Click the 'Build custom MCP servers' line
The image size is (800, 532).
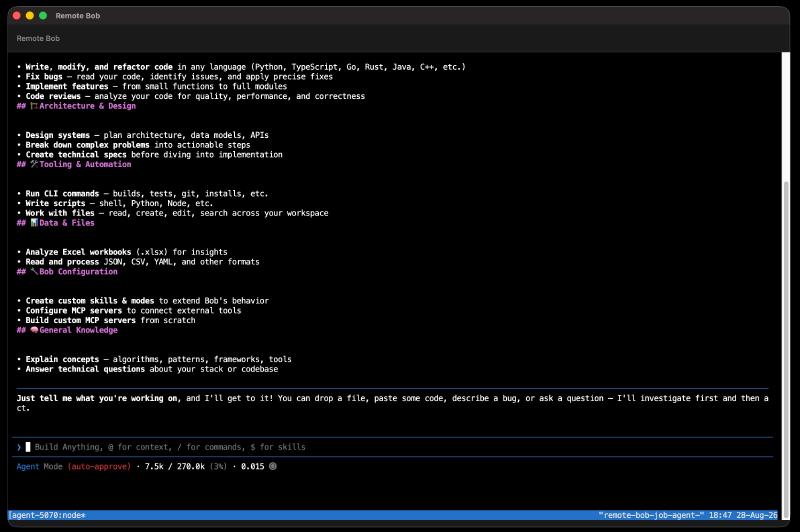[x=106, y=320]
